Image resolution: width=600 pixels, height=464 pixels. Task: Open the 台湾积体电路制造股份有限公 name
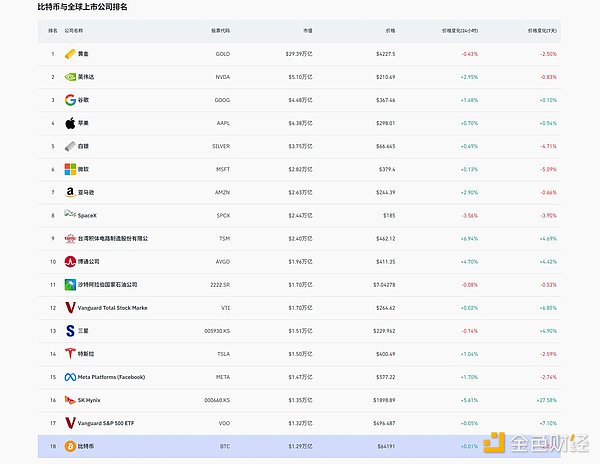tap(113, 239)
